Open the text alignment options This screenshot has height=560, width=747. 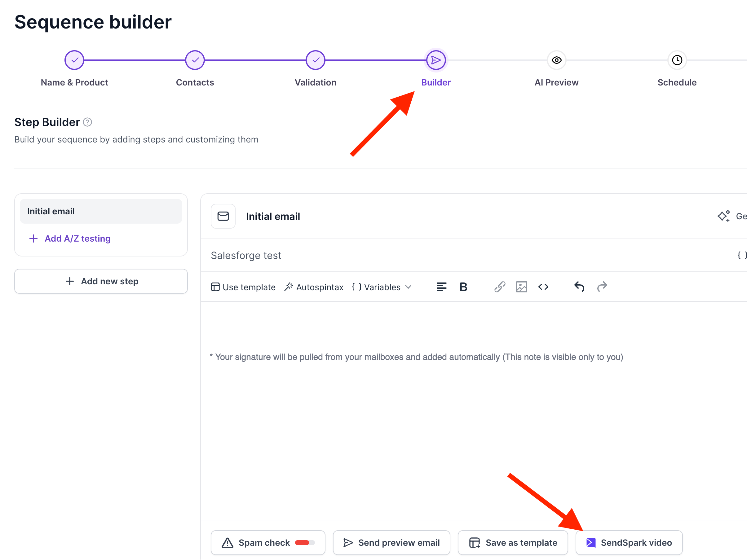tap(441, 287)
